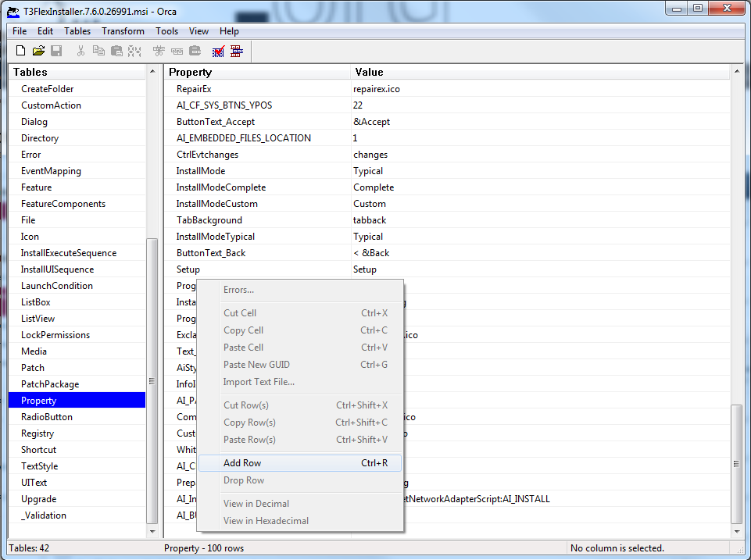Screen dimensions: 751x560
Task: Run Validate using the red checkmark icon
Action: [x=218, y=52]
